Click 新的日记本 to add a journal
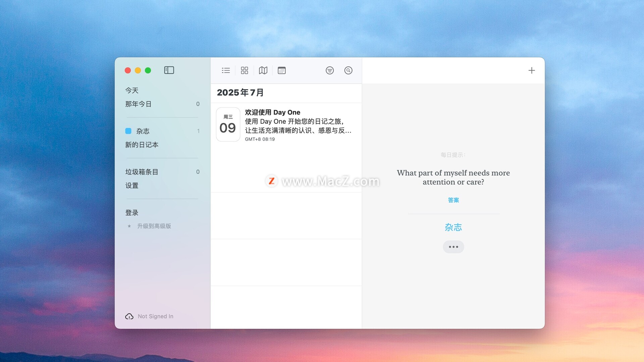Image resolution: width=644 pixels, height=362 pixels. pos(142,145)
